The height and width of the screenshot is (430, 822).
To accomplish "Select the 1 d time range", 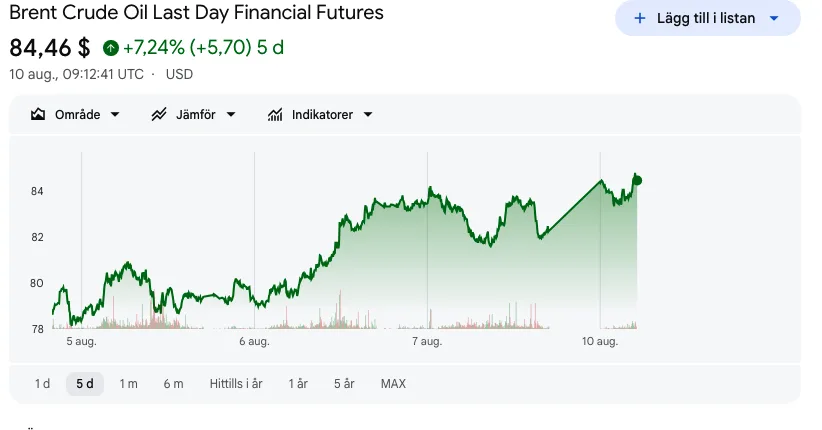I will [x=42, y=384].
